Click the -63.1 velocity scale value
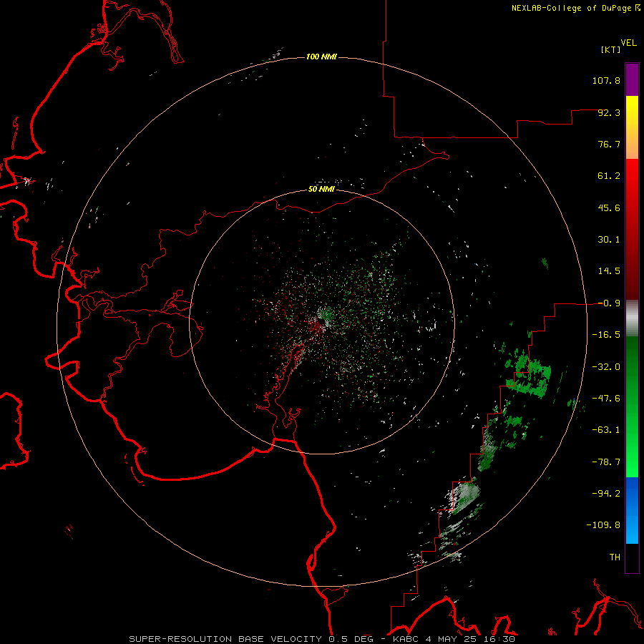 coord(606,430)
